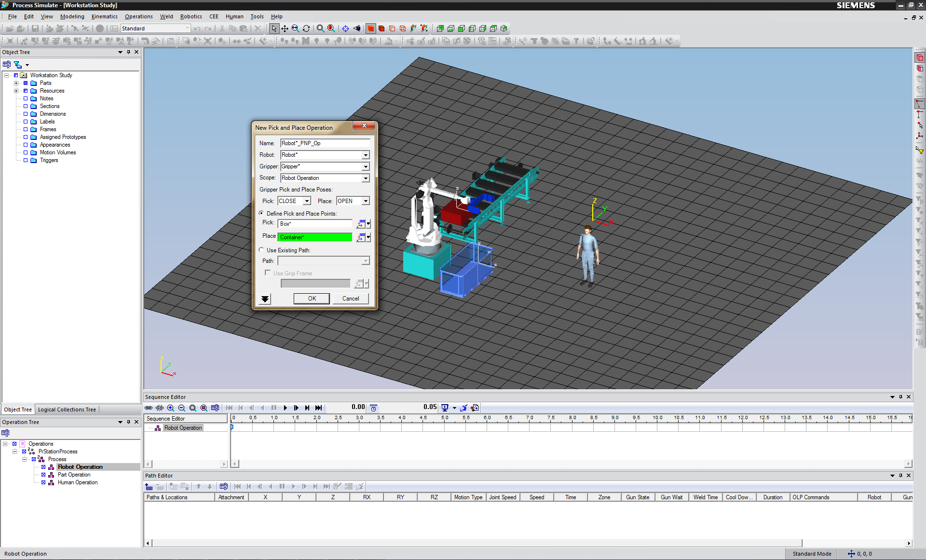Toggle the Notes folder display checkbox
This screenshot has height=560, width=926.
click(26, 98)
